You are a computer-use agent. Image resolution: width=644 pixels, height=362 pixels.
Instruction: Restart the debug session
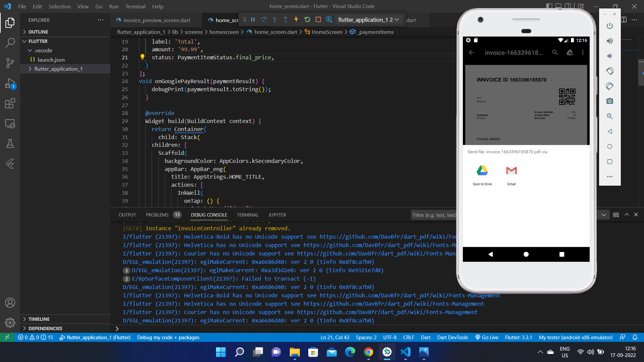tap(307, 20)
